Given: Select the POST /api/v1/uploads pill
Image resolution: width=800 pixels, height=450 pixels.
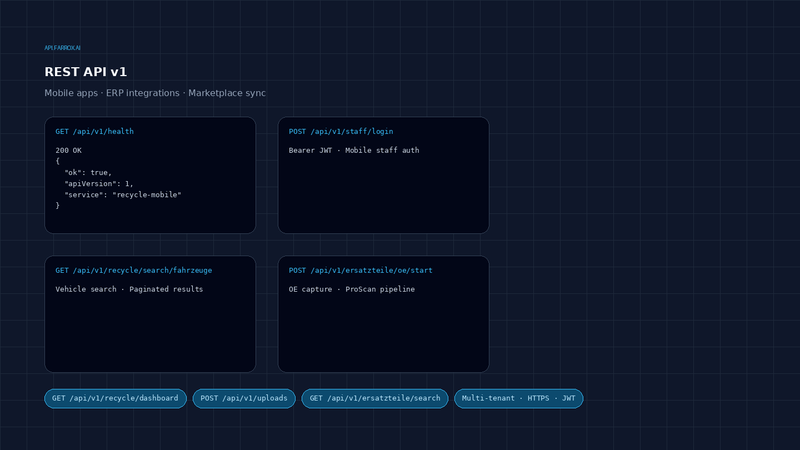Looking at the screenshot, I should 244,398.
